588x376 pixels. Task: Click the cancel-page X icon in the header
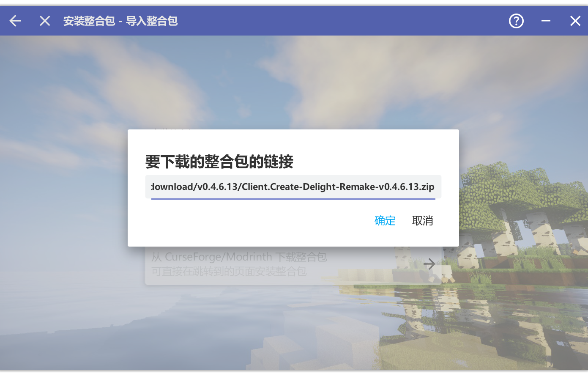pos(44,20)
